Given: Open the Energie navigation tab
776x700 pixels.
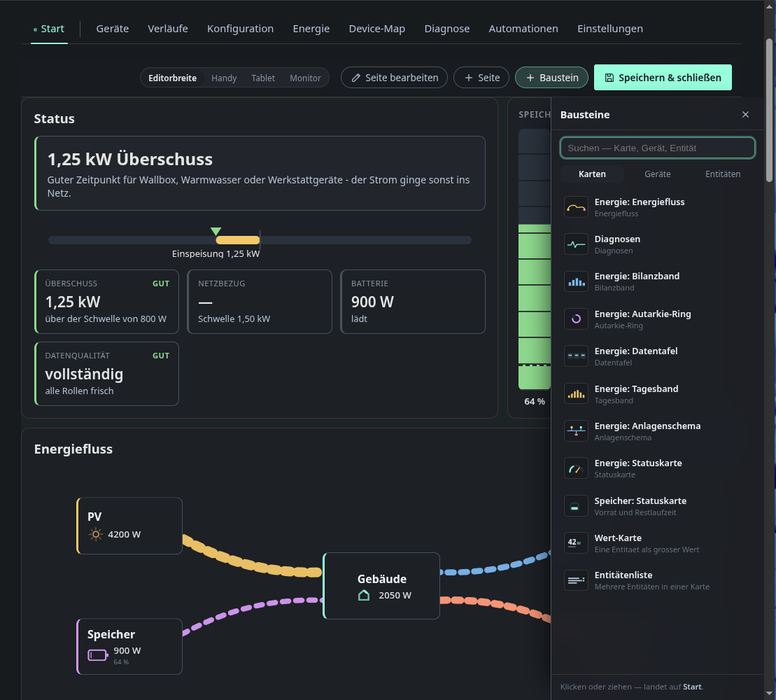Looking at the screenshot, I should click(x=311, y=29).
